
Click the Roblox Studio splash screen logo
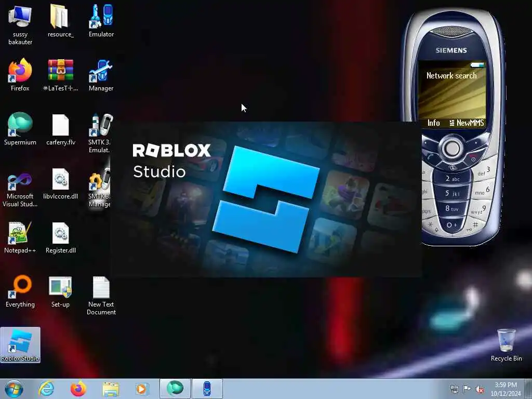265,199
